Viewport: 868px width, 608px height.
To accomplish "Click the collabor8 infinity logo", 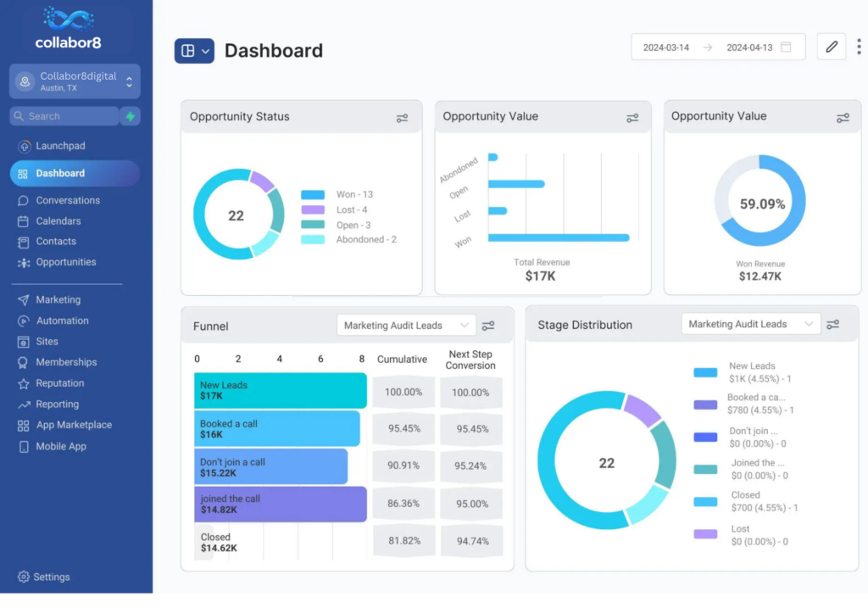I will 69,20.
